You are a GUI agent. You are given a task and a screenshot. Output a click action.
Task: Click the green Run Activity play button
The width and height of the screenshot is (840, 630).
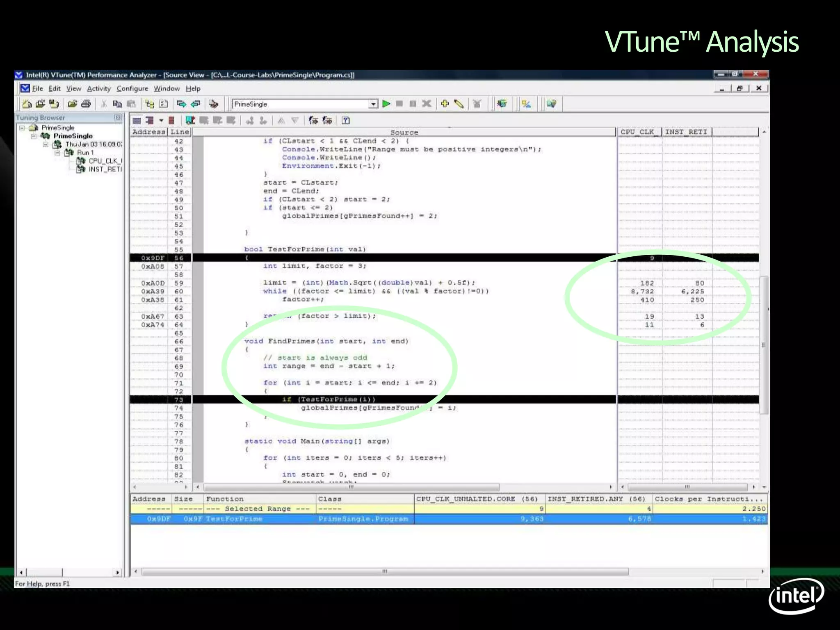coord(386,104)
